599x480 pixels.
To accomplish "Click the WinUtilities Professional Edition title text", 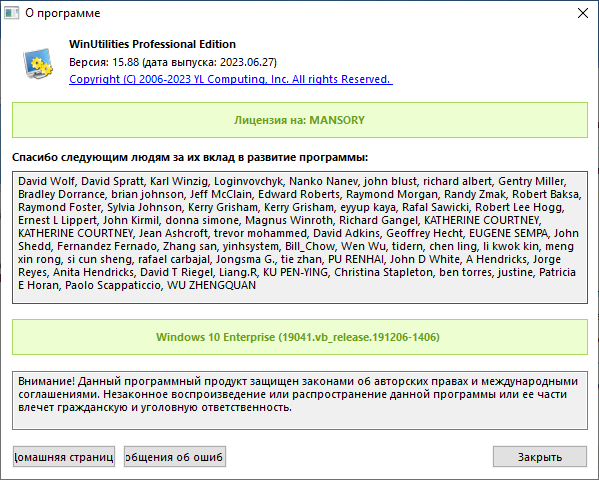I will point(152,44).
